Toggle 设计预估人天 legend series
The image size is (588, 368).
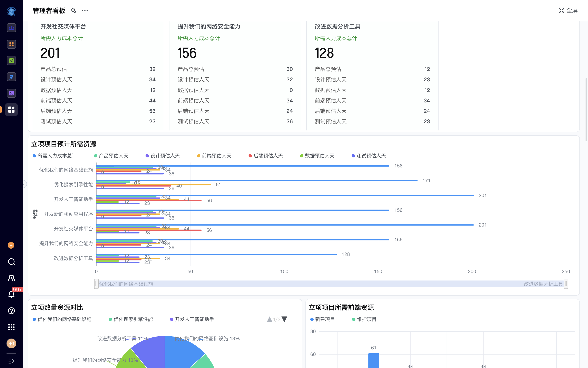pyautogui.click(x=163, y=156)
